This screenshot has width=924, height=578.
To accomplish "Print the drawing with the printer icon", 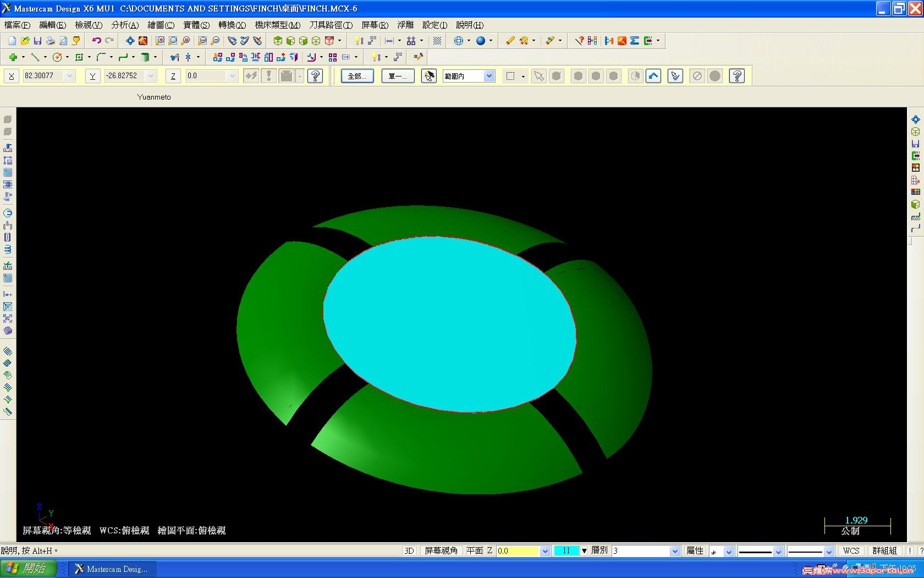I will [x=50, y=41].
